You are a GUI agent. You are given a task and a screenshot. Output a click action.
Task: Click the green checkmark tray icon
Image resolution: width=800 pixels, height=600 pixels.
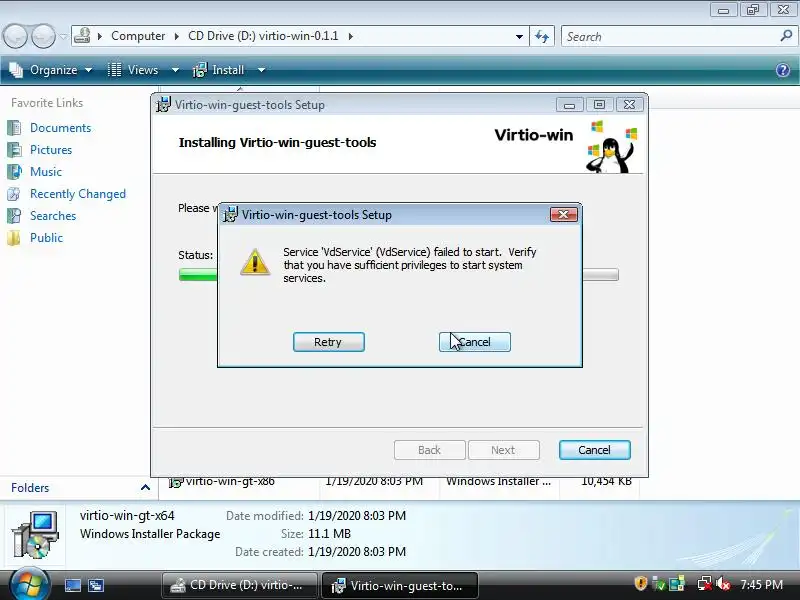coord(659,583)
